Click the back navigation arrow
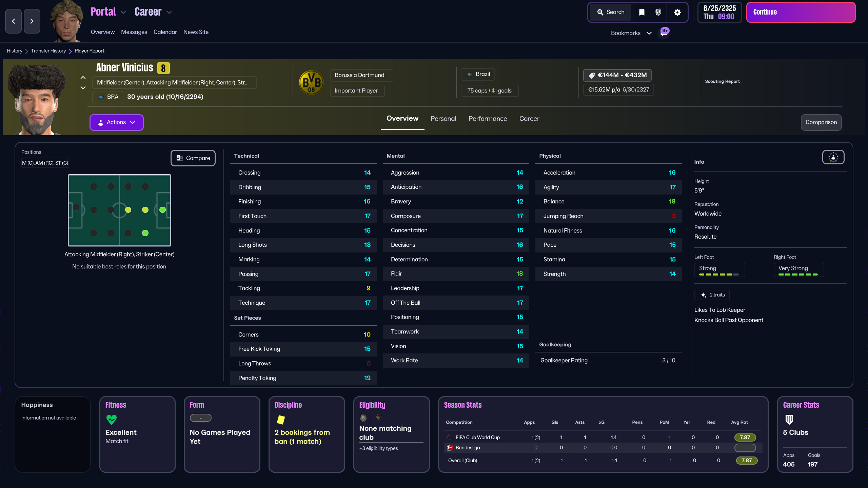 (14, 21)
